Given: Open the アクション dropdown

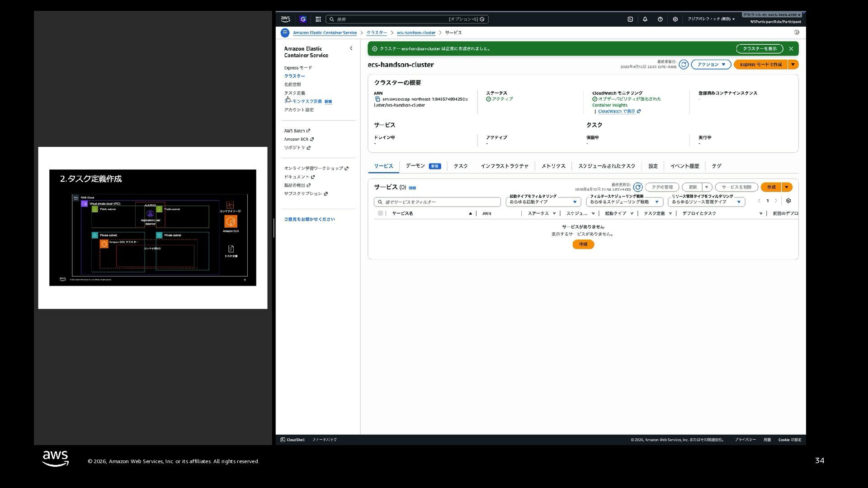Looking at the screenshot, I should (711, 65).
